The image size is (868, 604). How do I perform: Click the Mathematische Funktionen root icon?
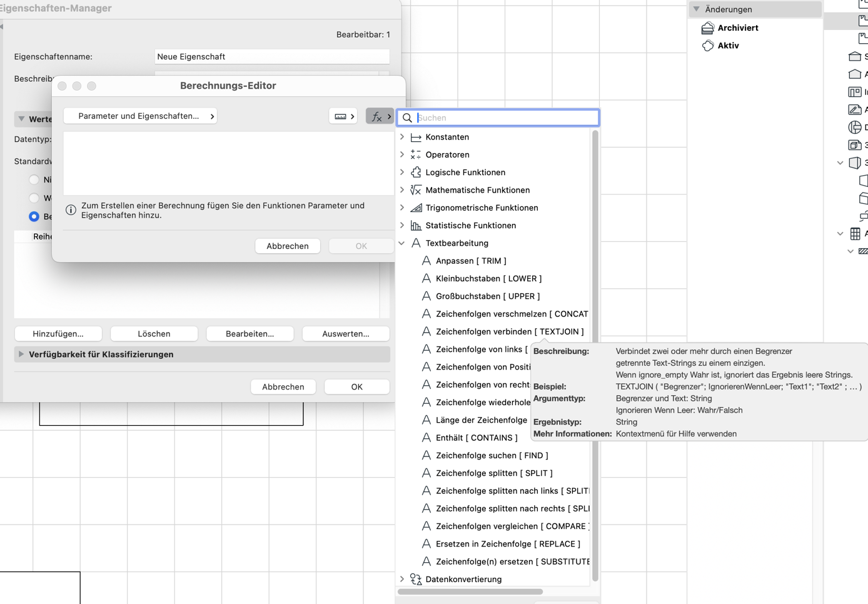pos(416,190)
